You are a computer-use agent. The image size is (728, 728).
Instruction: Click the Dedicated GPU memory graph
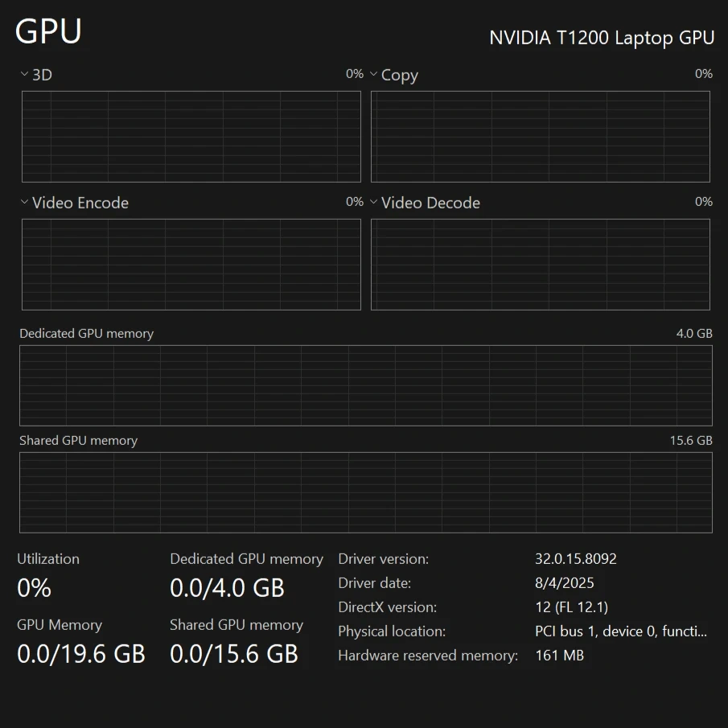[x=365, y=385]
